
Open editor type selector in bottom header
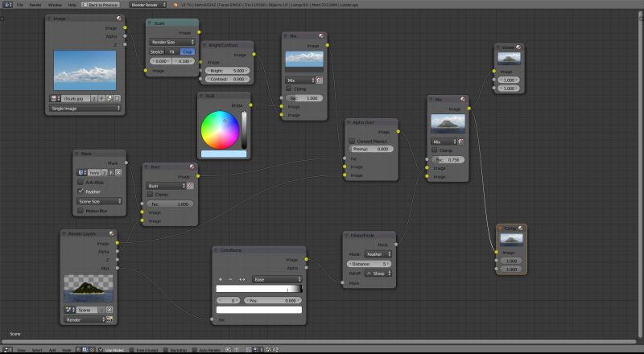7,350
